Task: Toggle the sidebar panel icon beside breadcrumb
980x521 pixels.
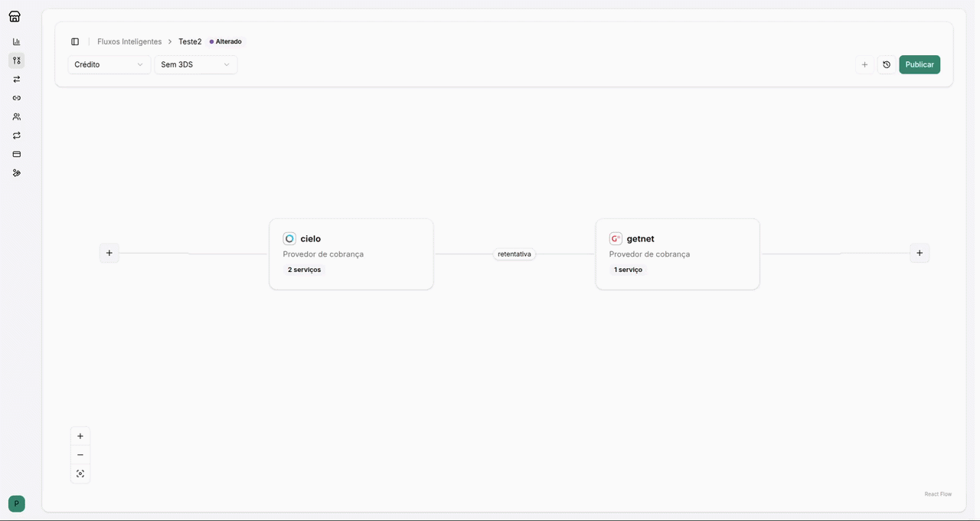Action: coord(75,42)
